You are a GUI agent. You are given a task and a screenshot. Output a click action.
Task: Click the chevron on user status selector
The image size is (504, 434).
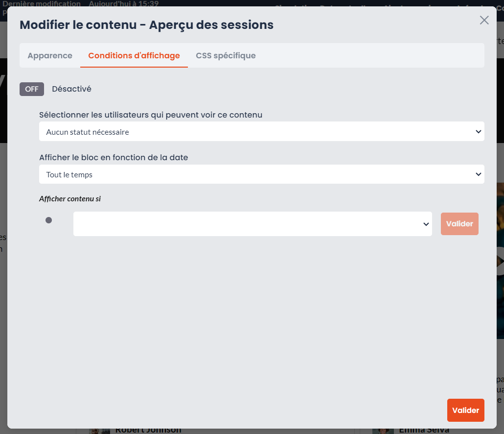478,132
